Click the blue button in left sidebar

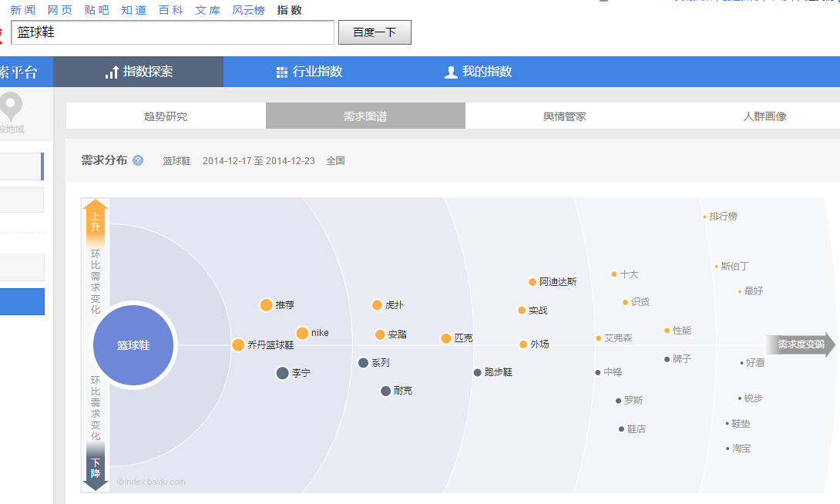pyautogui.click(x=22, y=301)
